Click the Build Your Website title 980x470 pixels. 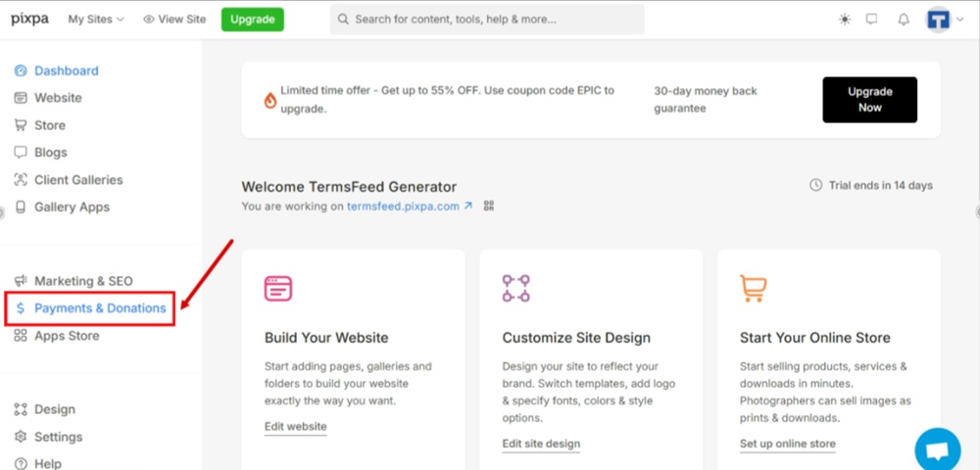(326, 338)
